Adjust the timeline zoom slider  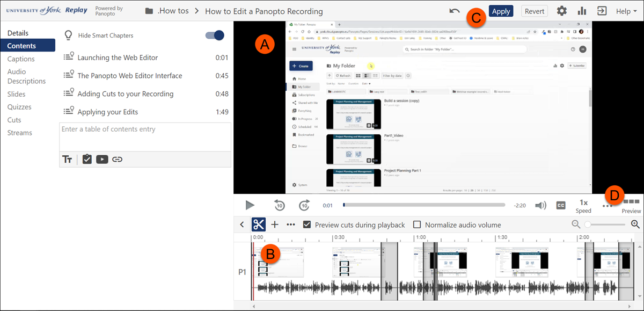[606, 225]
